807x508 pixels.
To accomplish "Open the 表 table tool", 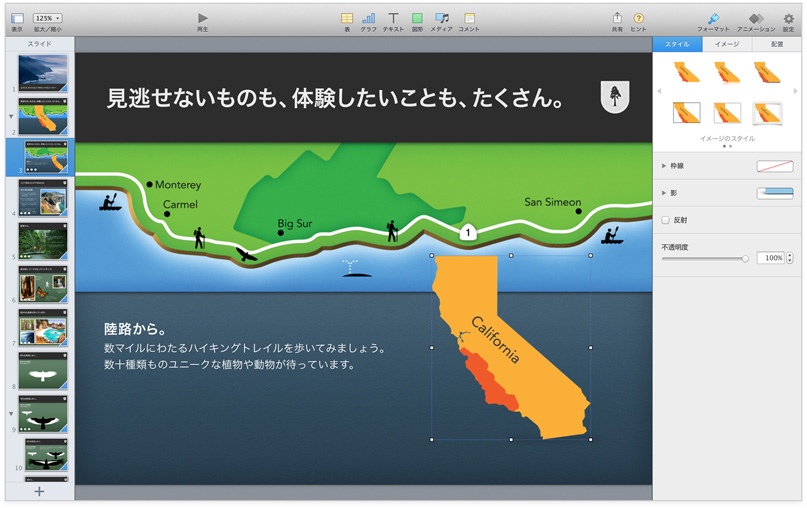I will 347,18.
